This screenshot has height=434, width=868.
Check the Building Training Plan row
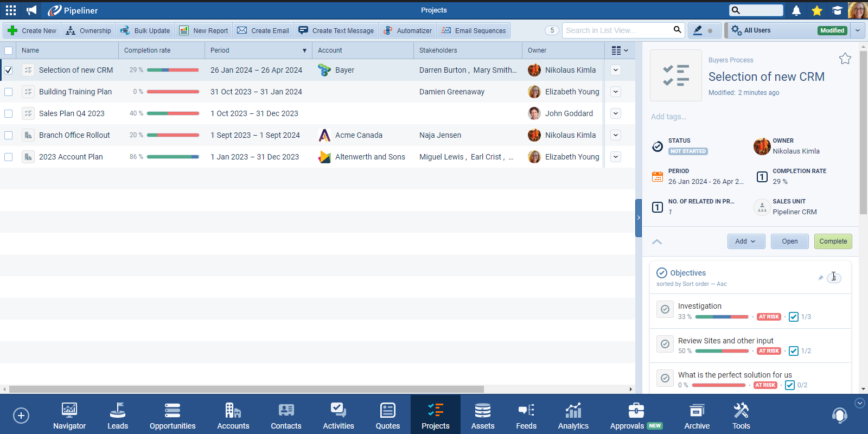point(9,92)
